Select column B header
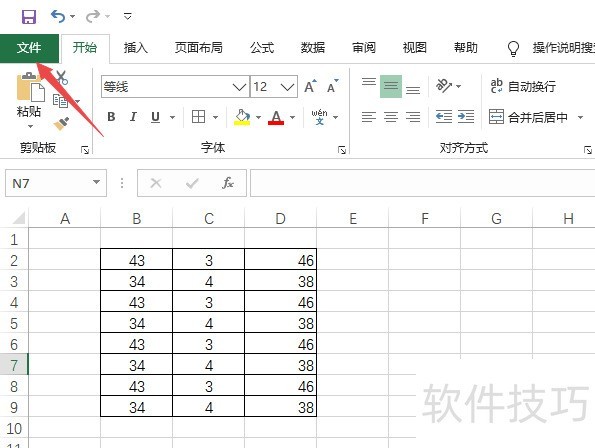This screenshot has width=595, height=448. point(137,219)
